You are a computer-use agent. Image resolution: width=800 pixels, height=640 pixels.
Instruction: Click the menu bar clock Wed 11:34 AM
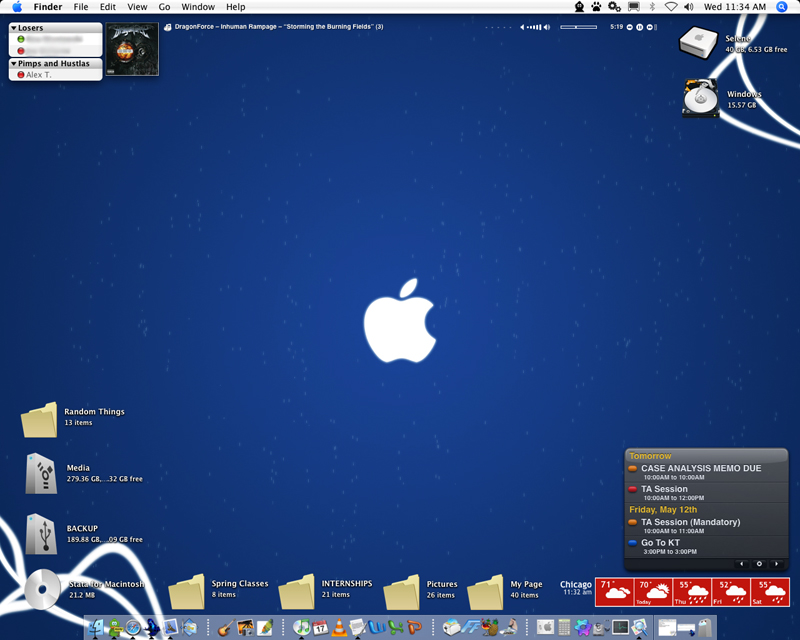coord(735,7)
